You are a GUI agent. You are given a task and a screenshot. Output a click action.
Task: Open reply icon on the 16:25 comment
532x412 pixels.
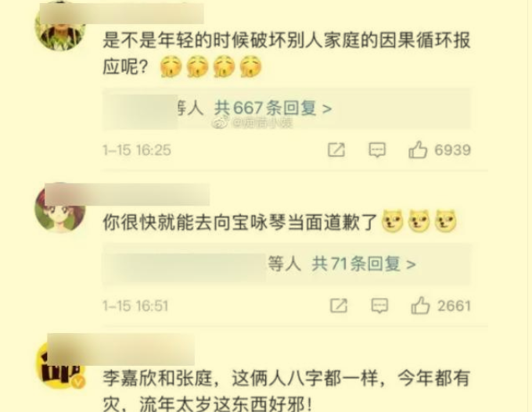point(377,150)
